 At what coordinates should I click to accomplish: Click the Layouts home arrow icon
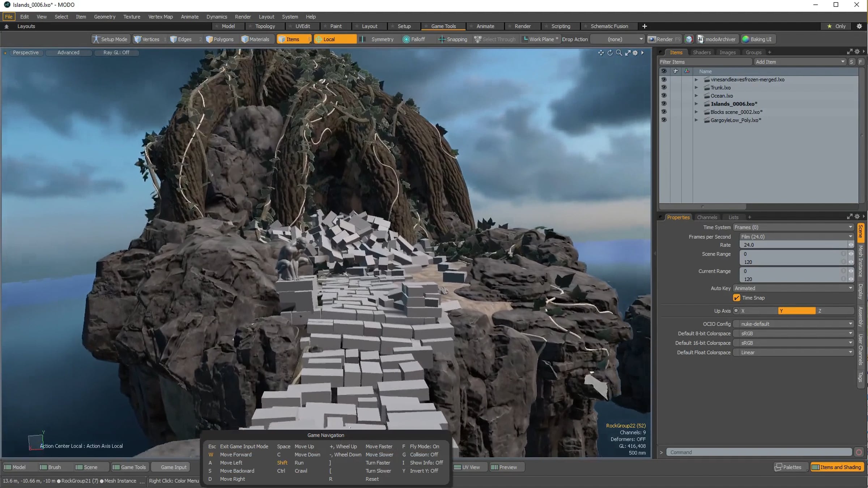click(x=7, y=26)
